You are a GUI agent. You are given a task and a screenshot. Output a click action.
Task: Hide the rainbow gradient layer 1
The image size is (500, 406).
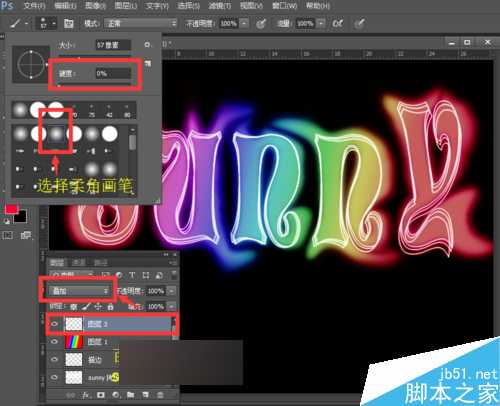[x=54, y=342]
